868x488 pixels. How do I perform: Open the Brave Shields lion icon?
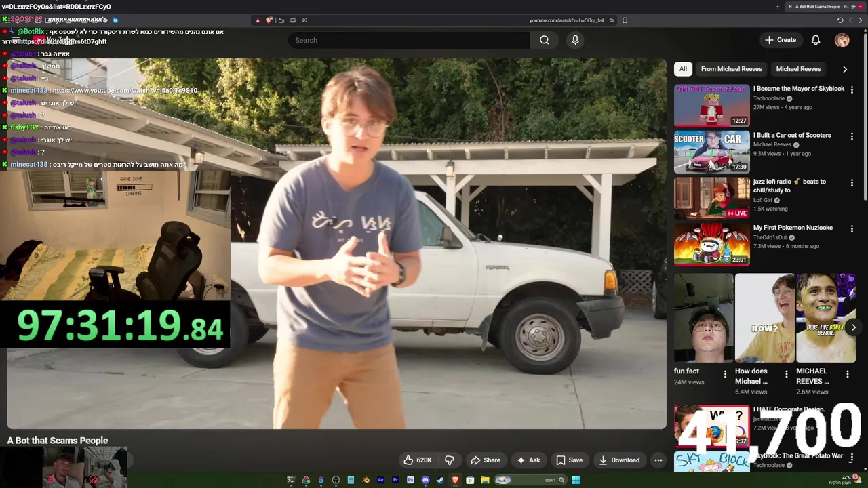coord(269,20)
